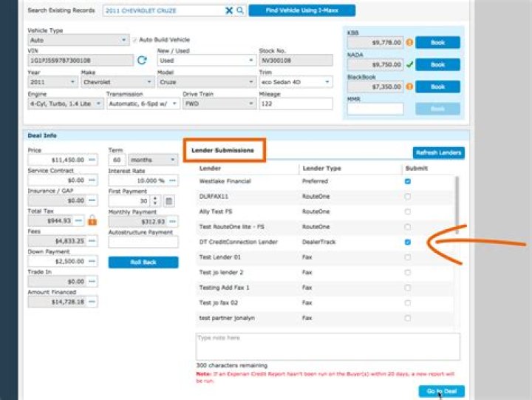Image resolution: width=532 pixels, height=400 pixels.
Task: Open Year dropdown showing 2011
Action: coord(52,82)
